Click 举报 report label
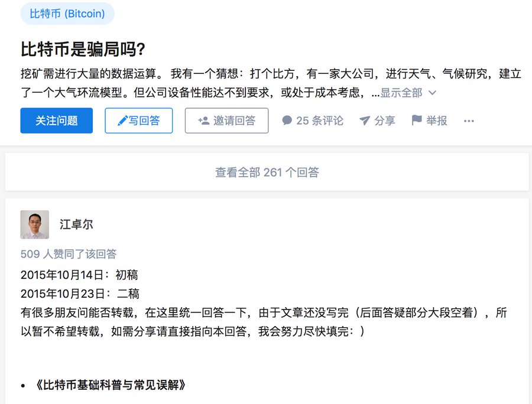The image size is (532, 404). point(437,120)
